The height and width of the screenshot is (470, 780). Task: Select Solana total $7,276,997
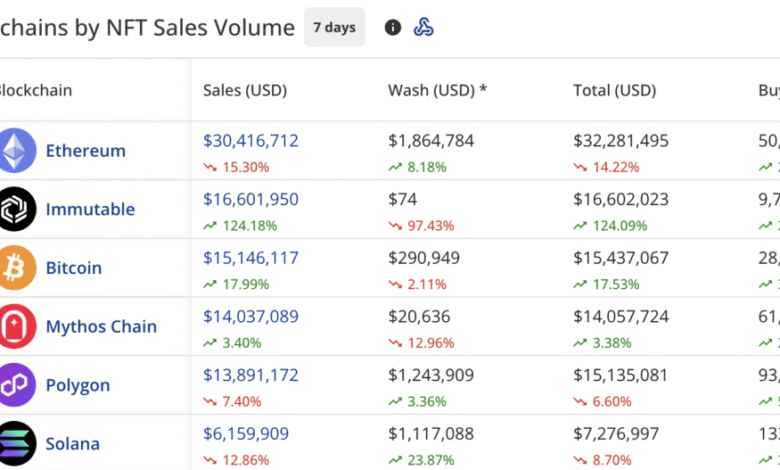616,434
